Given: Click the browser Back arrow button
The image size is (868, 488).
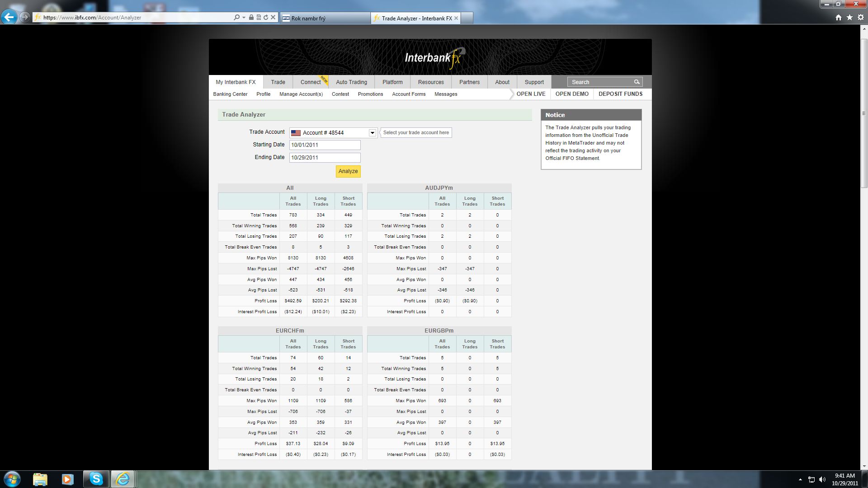Looking at the screenshot, I should click(x=9, y=17).
